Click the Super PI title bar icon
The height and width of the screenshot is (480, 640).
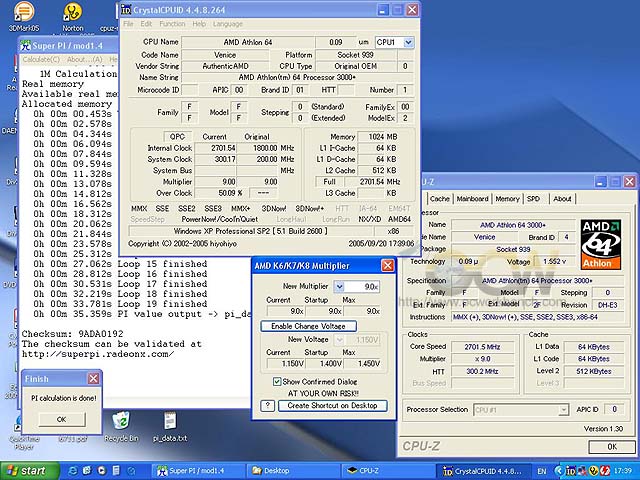(x=26, y=45)
